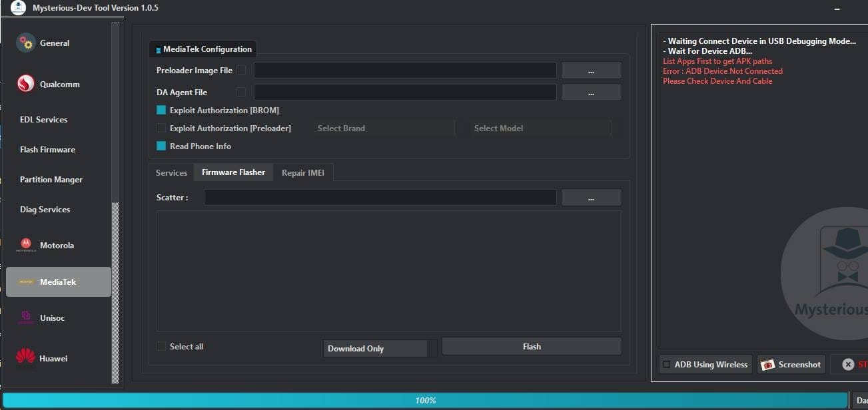Image resolution: width=868 pixels, height=410 pixels.
Task: Click the STOP circle icon at bottom right
Action: 848,364
